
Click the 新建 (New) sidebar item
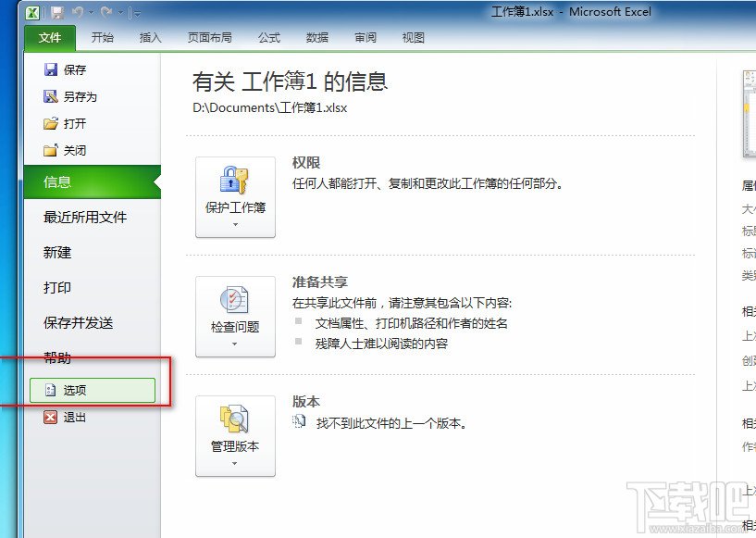click(x=58, y=253)
